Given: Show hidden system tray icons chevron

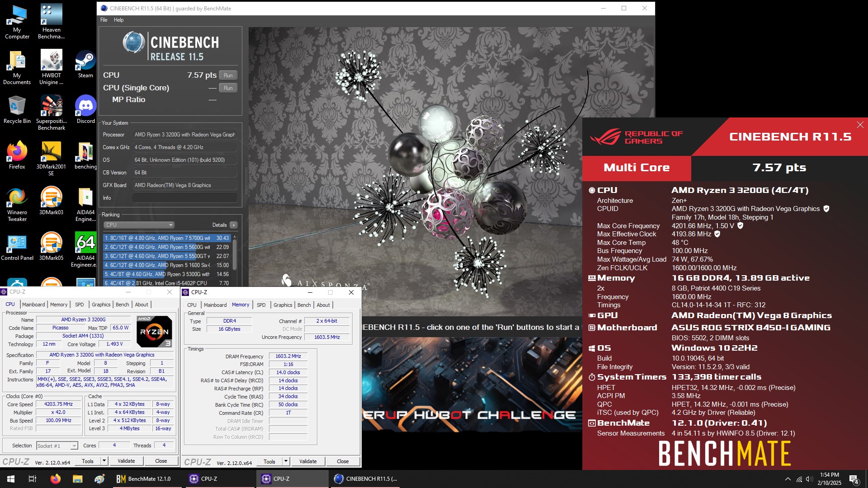Looking at the screenshot, I should tap(788, 479).
